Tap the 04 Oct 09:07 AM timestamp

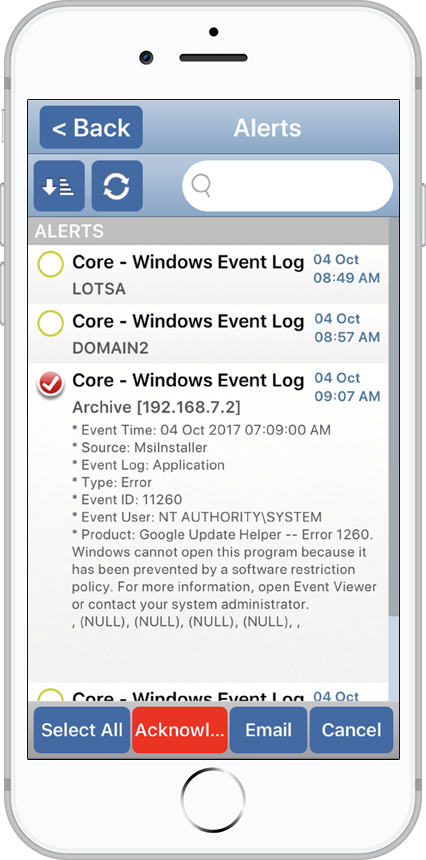click(347, 387)
